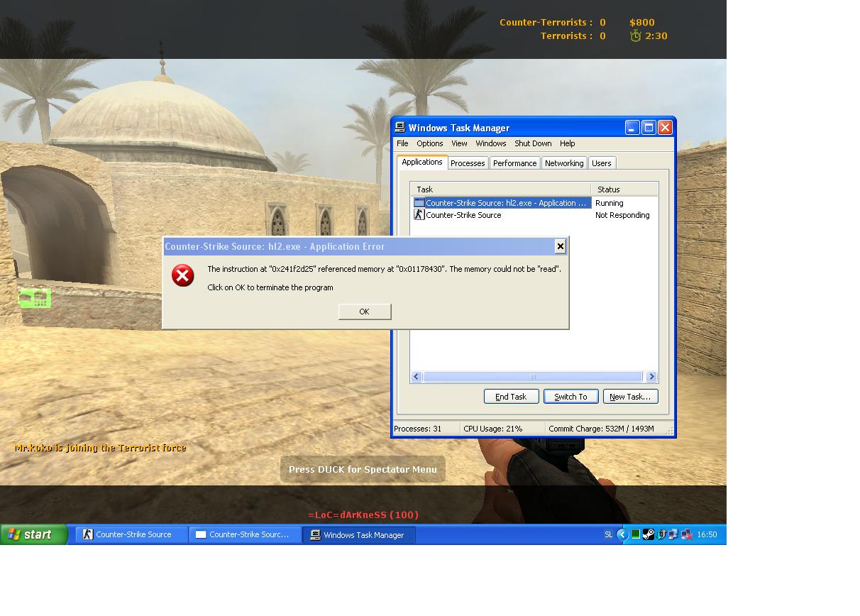Close the Windows Task Manager window
The width and height of the screenshot is (860, 616).
[x=665, y=128]
